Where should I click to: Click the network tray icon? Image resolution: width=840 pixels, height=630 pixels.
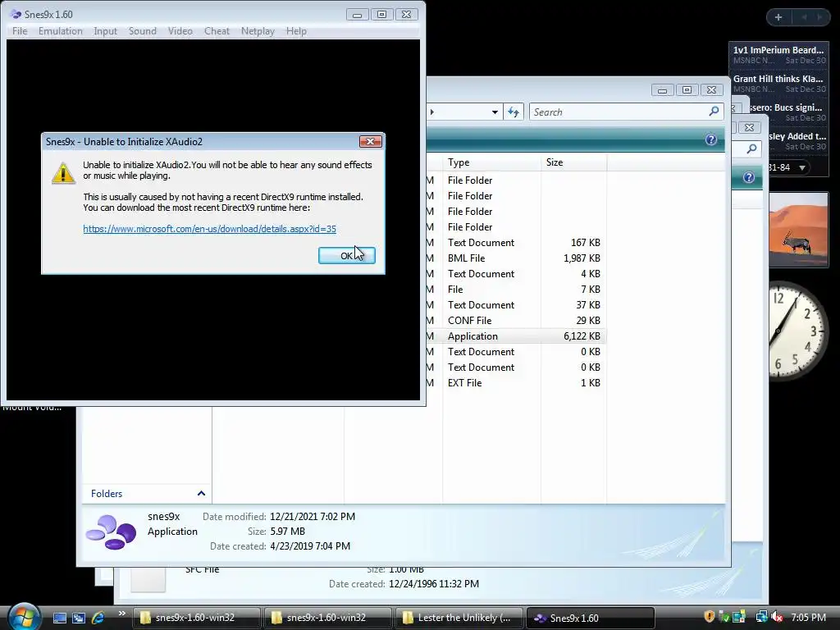pyautogui.click(x=760, y=617)
